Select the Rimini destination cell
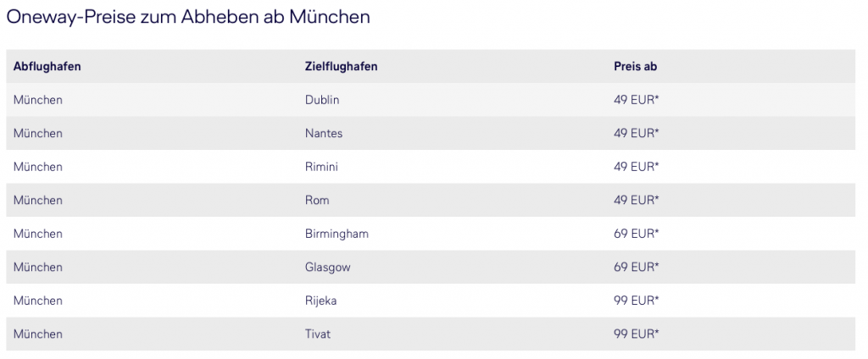 click(321, 167)
